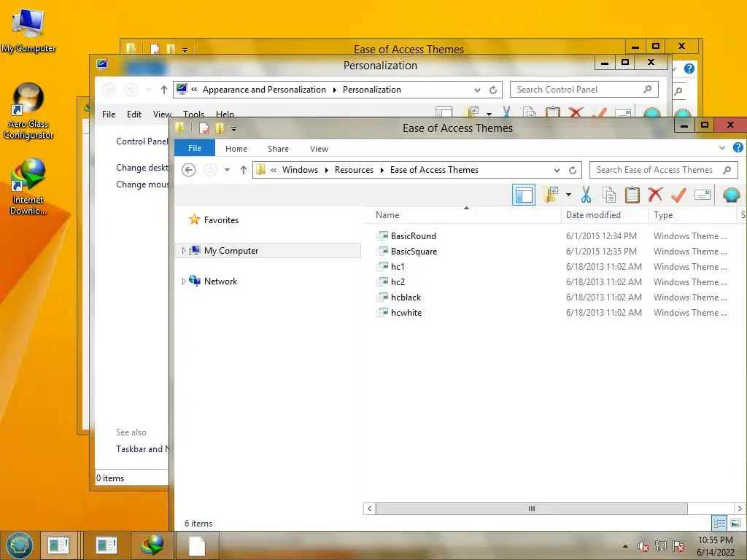Select the BasicRound theme file

(x=413, y=236)
